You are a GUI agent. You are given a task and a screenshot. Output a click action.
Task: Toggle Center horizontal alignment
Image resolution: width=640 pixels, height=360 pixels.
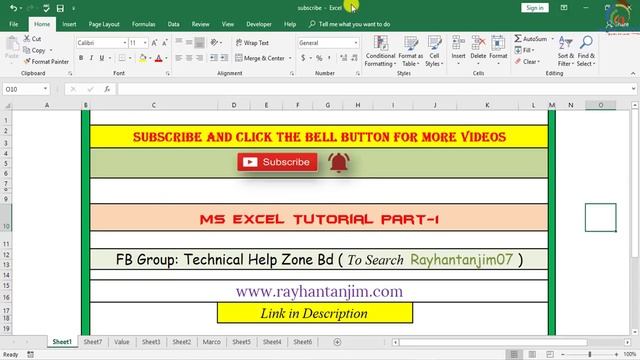coord(189,58)
